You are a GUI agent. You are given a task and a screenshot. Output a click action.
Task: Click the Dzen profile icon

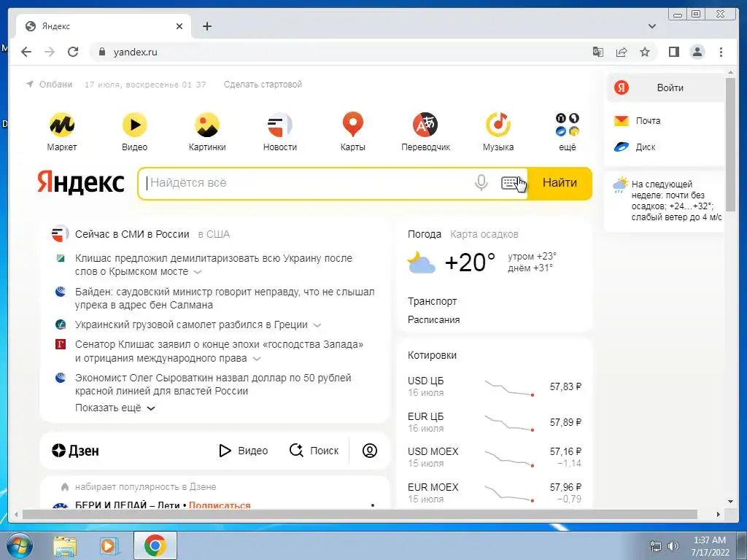(370, 451)
